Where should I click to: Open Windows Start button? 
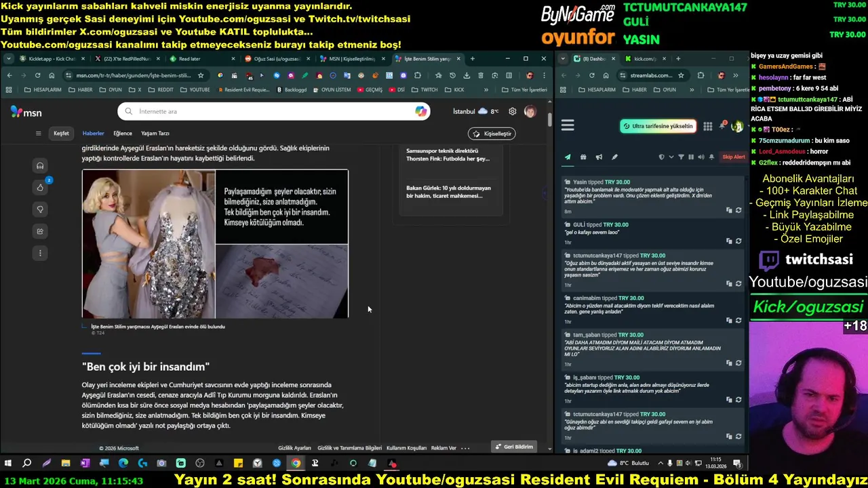click(x=8, y=464)
